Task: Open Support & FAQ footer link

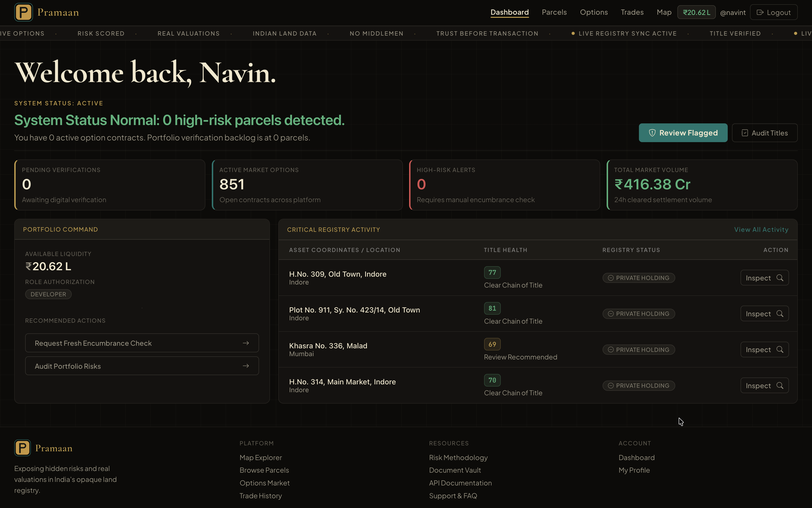Action: [453, 496]
